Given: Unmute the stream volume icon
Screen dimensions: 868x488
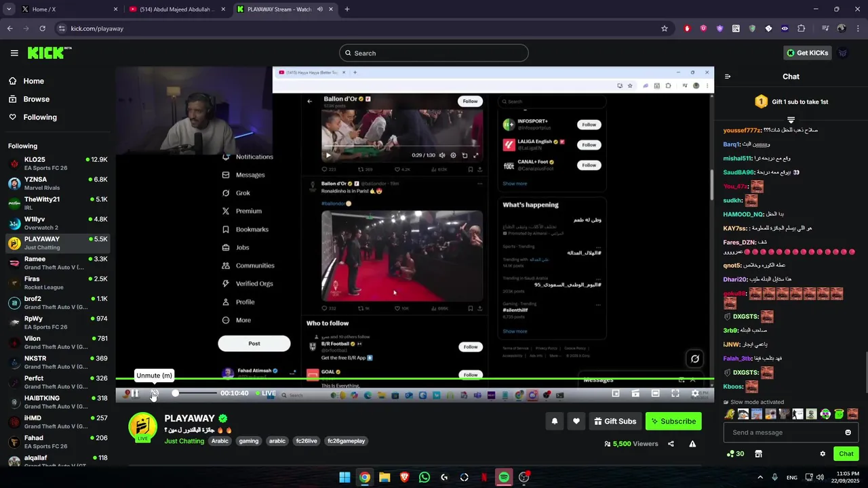Looking at the screenshot, I should [x=155, y=393].
